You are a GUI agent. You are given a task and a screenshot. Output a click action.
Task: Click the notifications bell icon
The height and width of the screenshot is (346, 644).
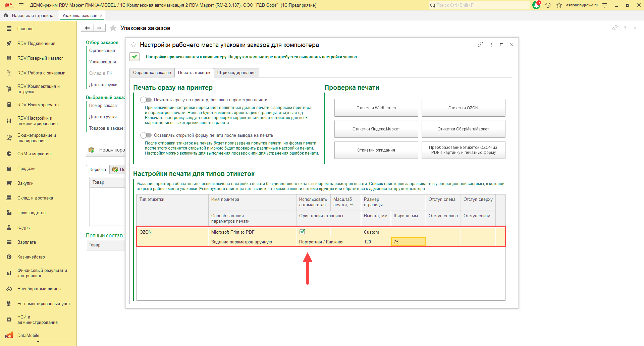point(536,5)
